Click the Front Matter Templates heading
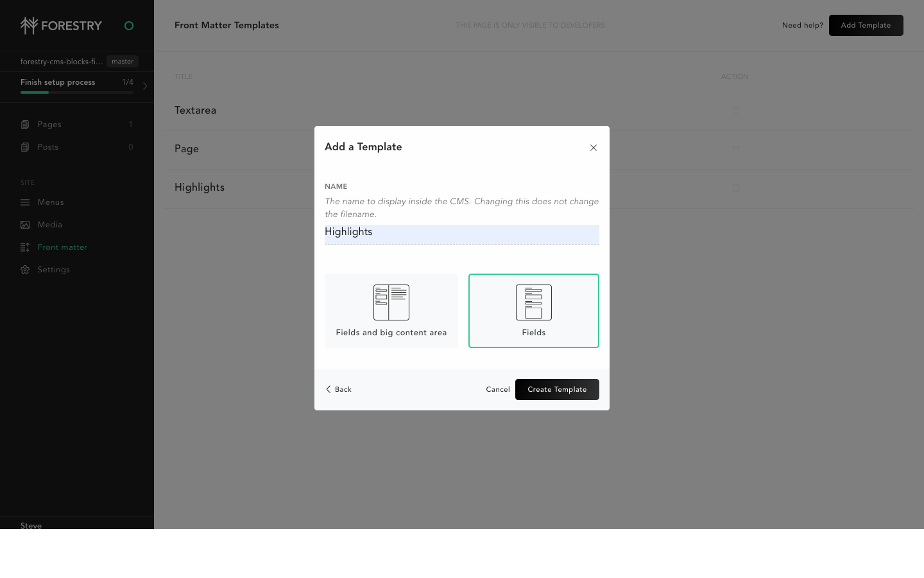Image resolution: width=924 pixels, height=578 pixels. (x=227, y=26)
